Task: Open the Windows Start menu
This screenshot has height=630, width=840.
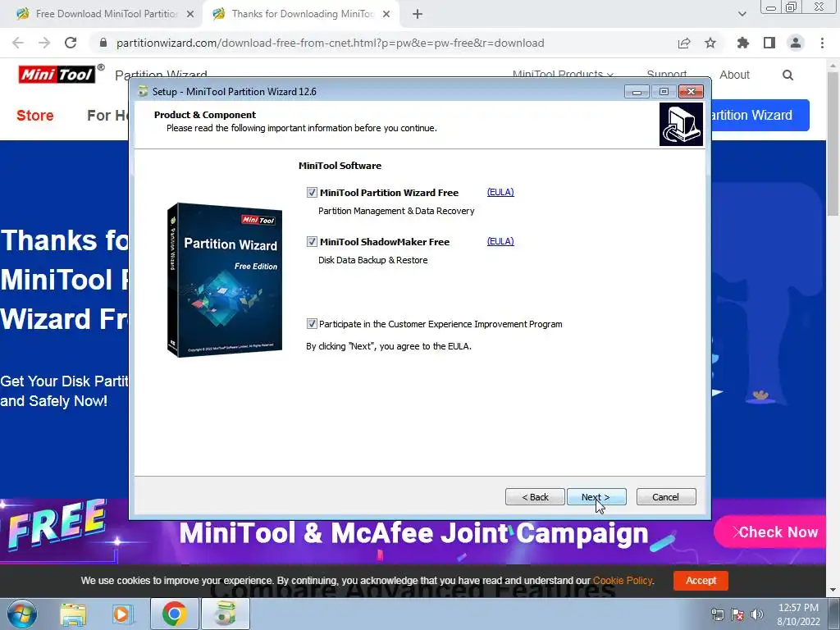Action: [21, 614]
